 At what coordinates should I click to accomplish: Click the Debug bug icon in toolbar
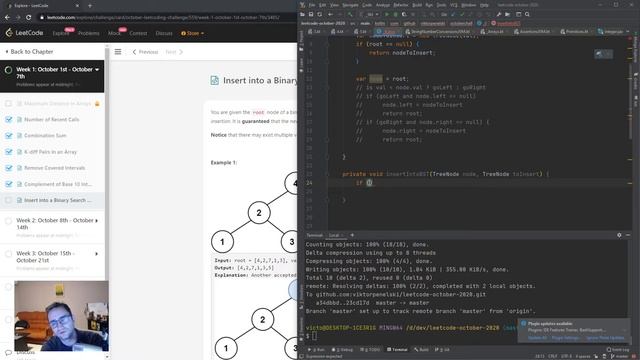(396, 14)
